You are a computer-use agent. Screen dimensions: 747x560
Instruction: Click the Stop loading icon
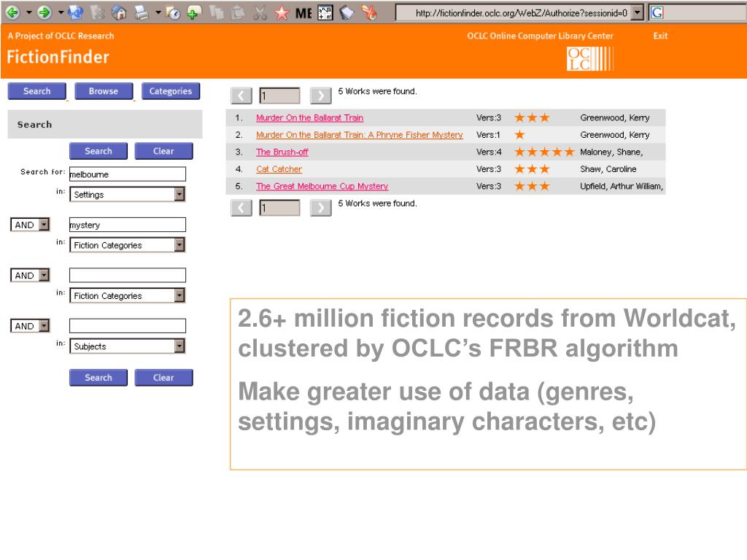(x=97, y=12)
